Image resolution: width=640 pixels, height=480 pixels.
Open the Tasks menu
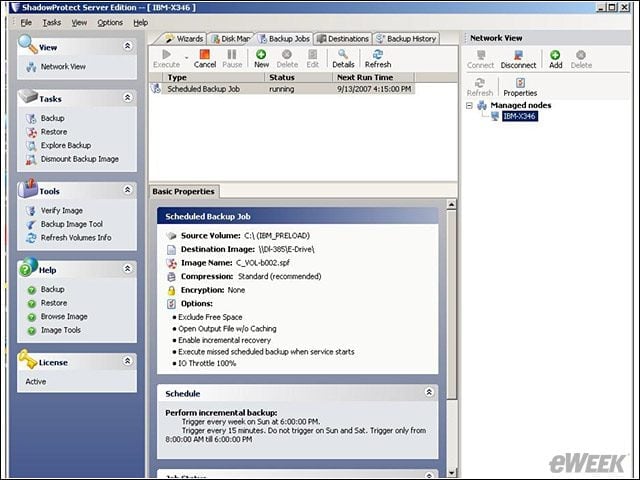52,22
